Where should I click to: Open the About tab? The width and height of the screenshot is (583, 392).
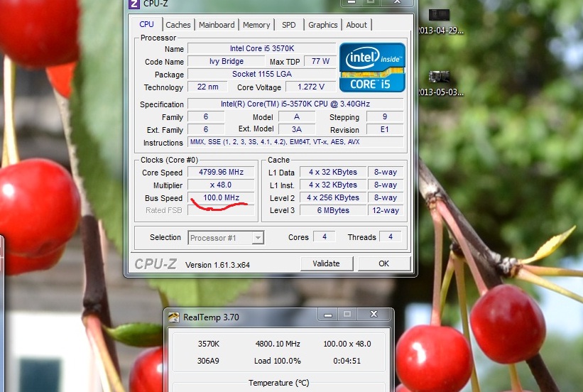point(356,25)
